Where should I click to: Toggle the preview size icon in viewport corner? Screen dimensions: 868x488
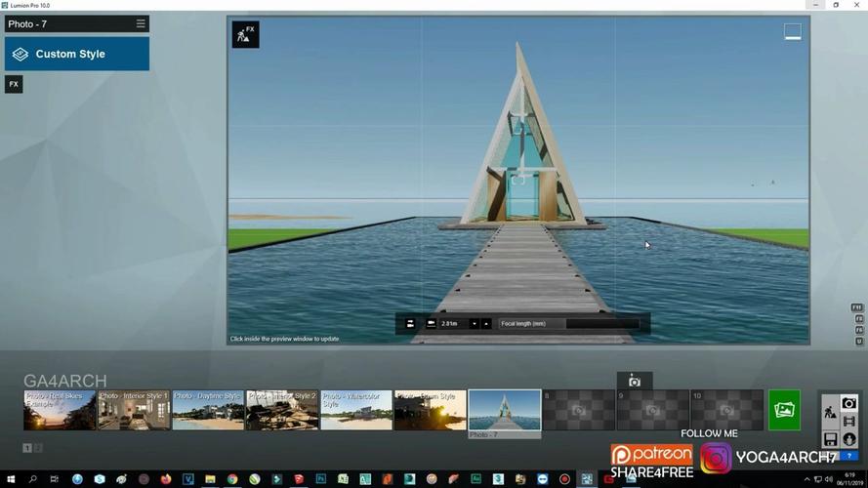[x=793, y=31]
